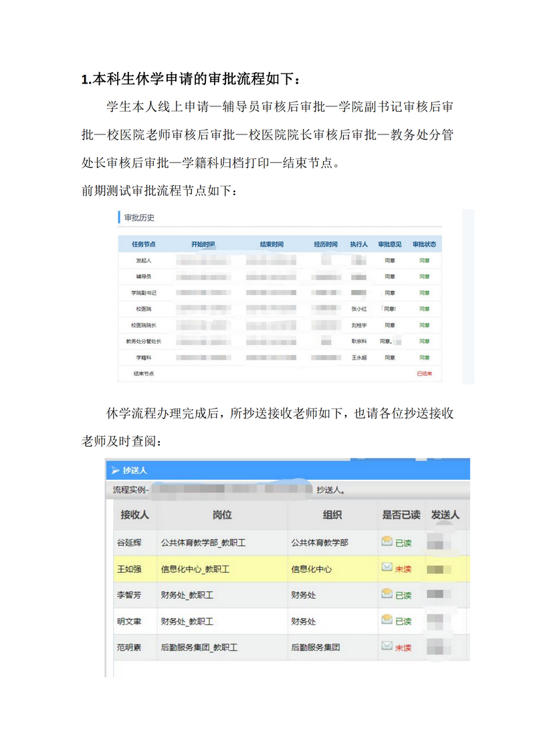Click the 未读 status for 范明素
This screenshot has height=756, width=535.
click(x=403, y=647)
